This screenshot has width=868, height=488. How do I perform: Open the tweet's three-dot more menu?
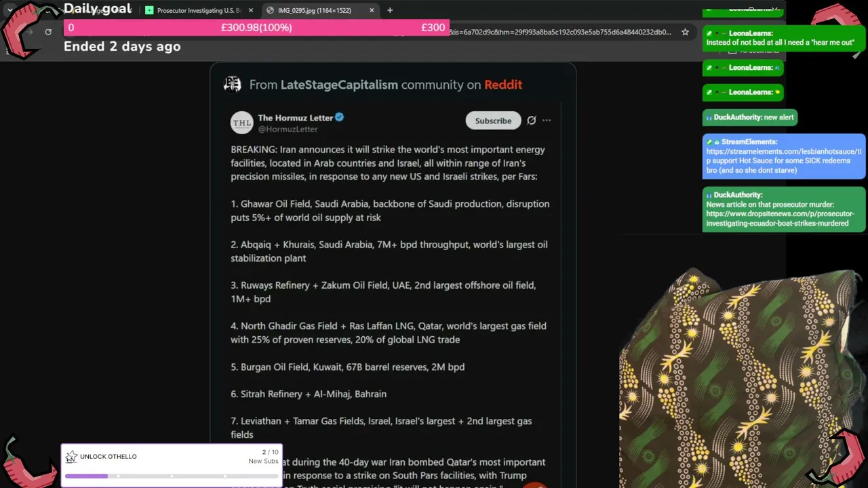pyautogui.click(x=547, y=121)
